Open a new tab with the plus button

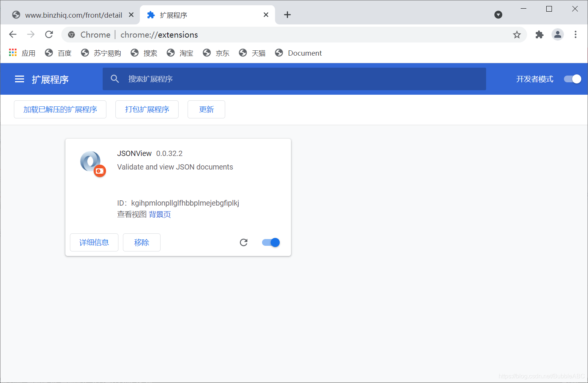pyautogui.click(x=287, y=15)
